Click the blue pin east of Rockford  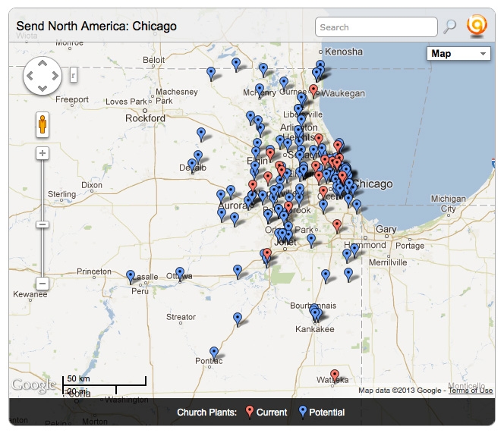click(x=201, y=134)
